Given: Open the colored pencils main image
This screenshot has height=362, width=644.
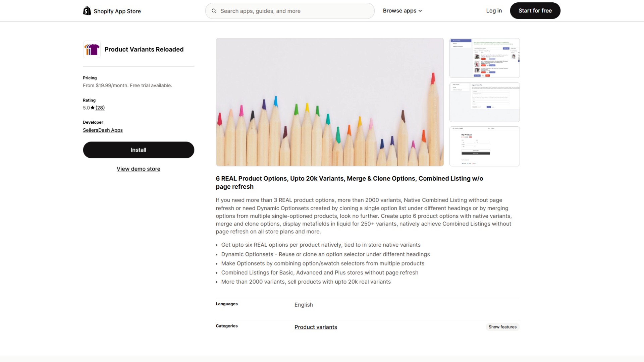Looking at the screenshot, I should point(330,102).
